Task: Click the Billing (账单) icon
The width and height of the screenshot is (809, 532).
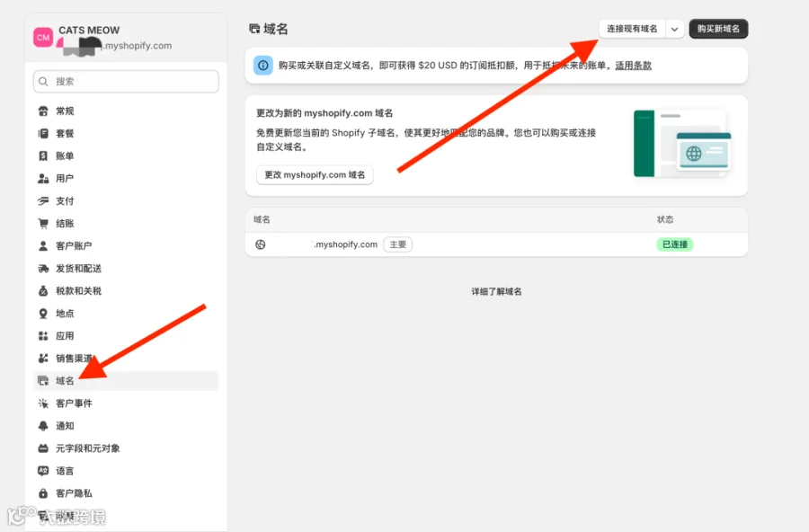Action: click(43, 155)
